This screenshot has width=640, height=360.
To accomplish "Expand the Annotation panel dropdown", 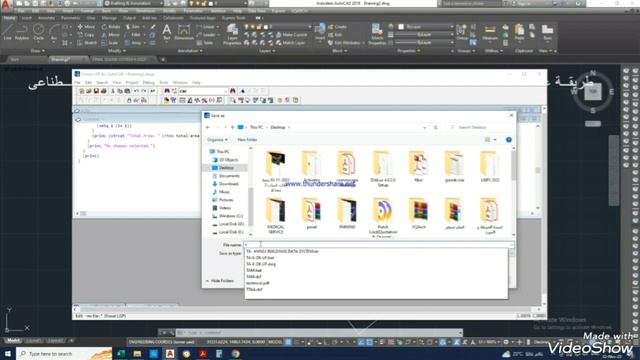I will pyautogui.click(x=190, y=51).
